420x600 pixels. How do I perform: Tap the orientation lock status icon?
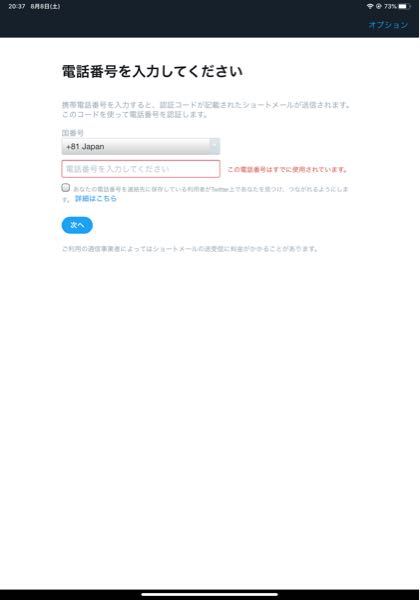point(378,7)
